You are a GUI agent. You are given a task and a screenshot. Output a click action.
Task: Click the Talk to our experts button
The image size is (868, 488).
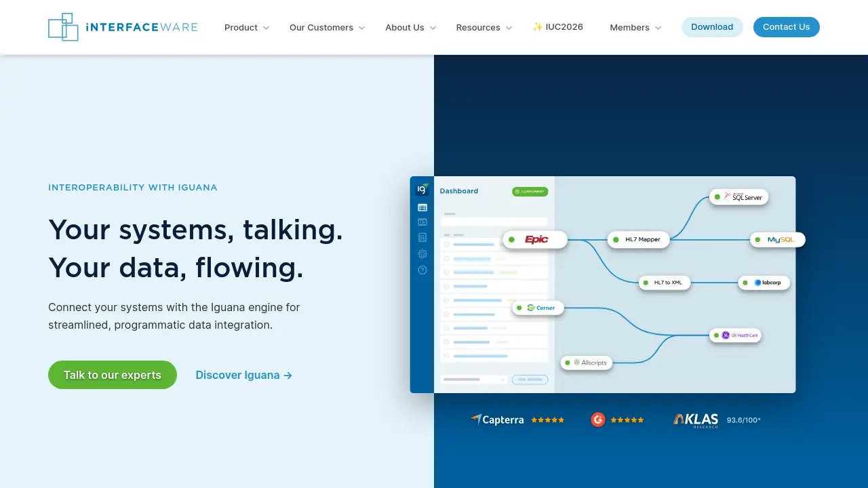tap(113, 375)
